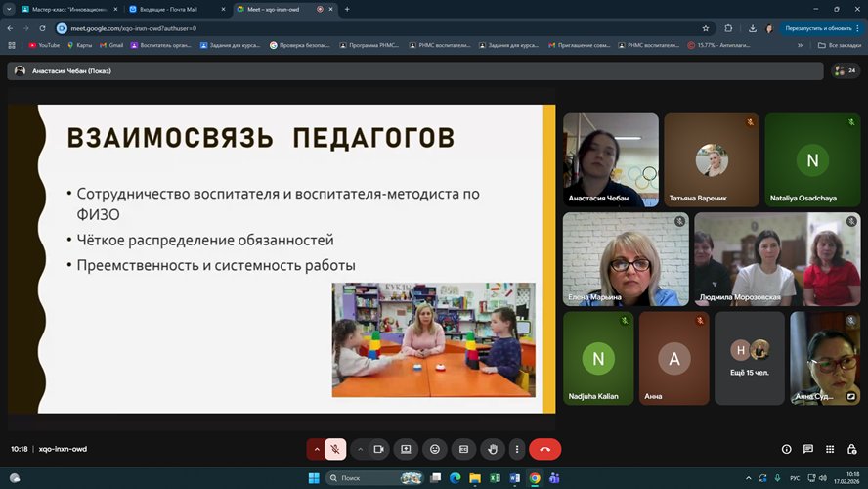Expand audio settings arrow beside microphone
Screen dimensions: 868x489
316,449
